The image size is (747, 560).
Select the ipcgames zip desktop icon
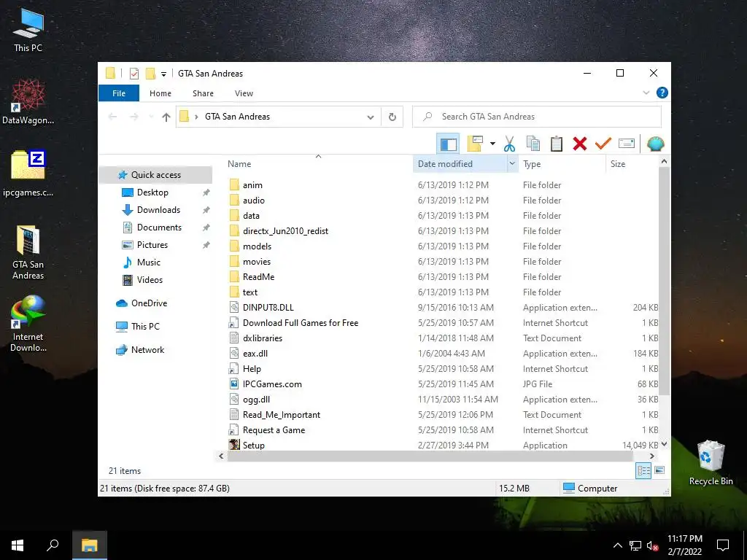pyautogui.click(x=28, y=174)
